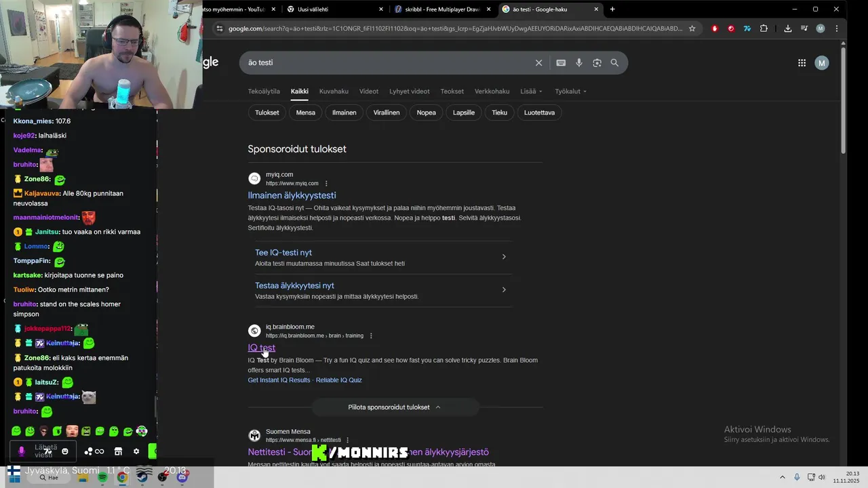The height and width of the screenshot is (488, 868).
Task: Open options menu for iq.brainbloom.me result
Action: point(371,336)
